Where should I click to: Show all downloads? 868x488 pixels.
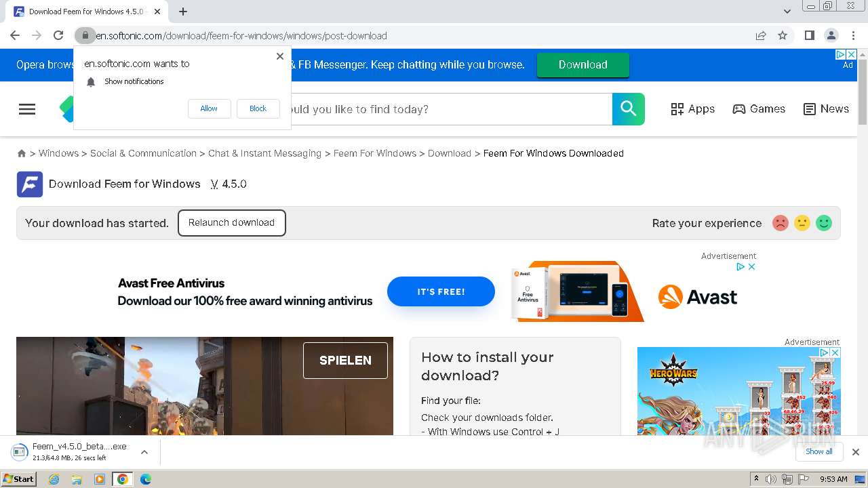(x=818, y=452)
